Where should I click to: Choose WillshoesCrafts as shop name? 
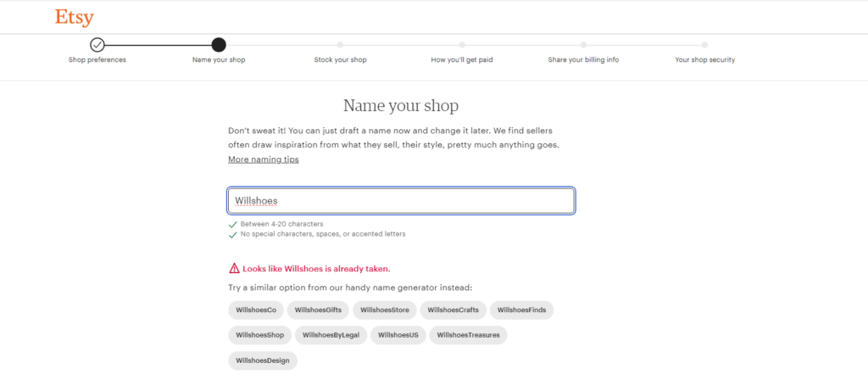coord(453,310)
